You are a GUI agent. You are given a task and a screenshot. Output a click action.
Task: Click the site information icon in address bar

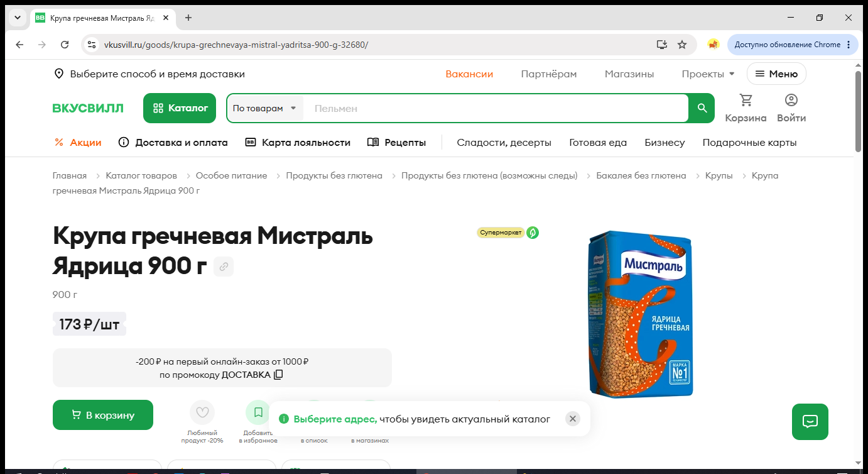click(92, 45)
